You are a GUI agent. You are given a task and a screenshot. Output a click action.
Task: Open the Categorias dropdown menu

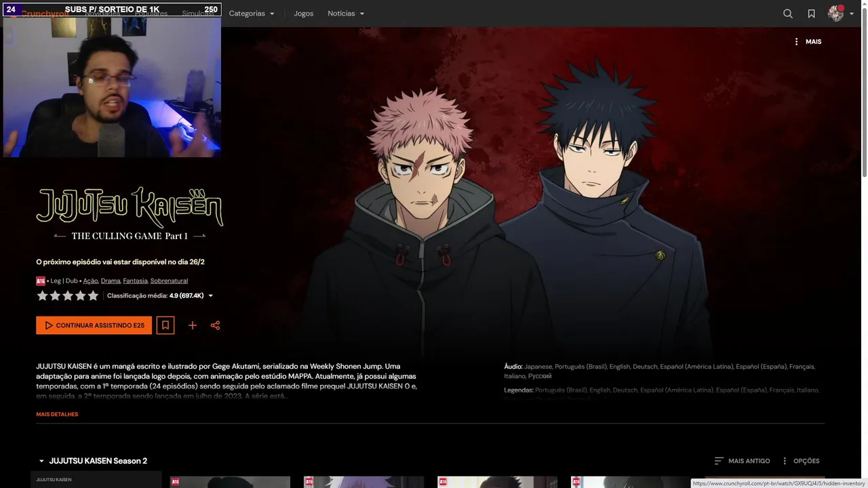pyautogui.click(x=252, y=14)
